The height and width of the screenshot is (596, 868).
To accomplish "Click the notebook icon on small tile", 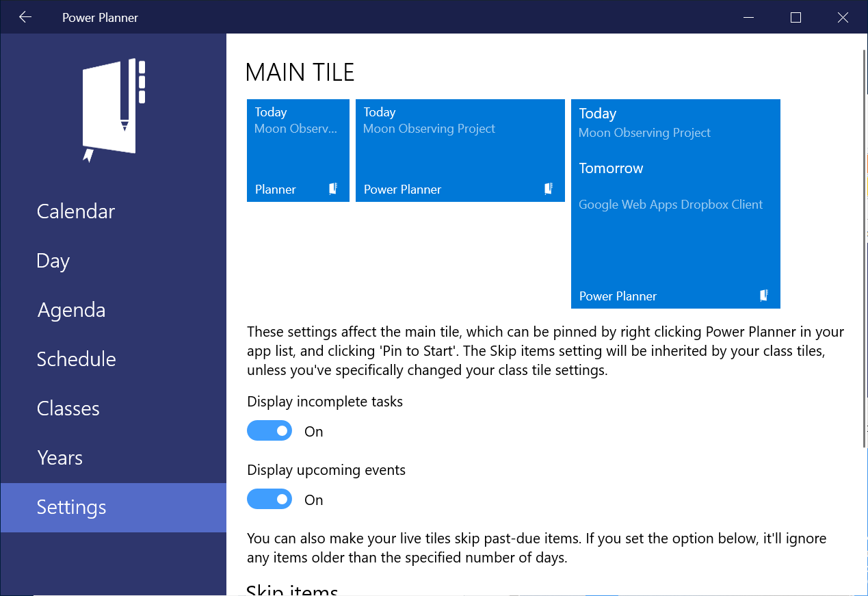I will tap(333, 189).
